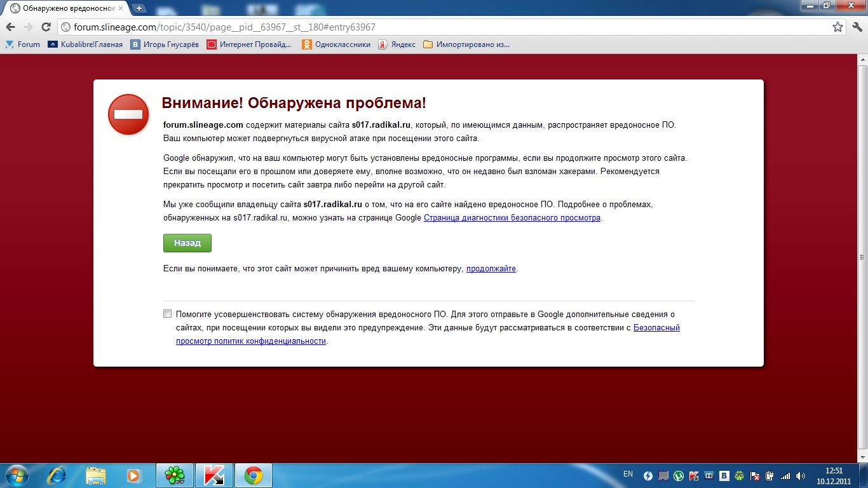868x488 pixels.
Task: Click the продолжайте link to proceed
Action: coord(491,269)
